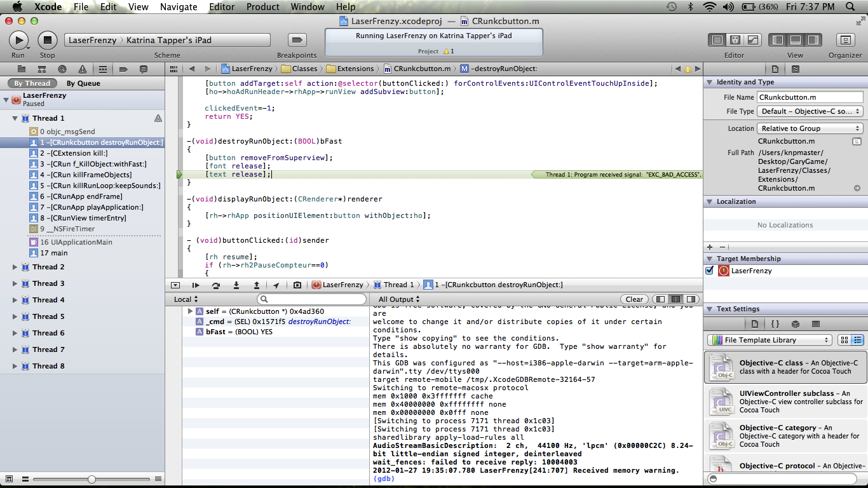The image size is (868, 488).
Task: Open the Apple menu
Action: point(17,7)
